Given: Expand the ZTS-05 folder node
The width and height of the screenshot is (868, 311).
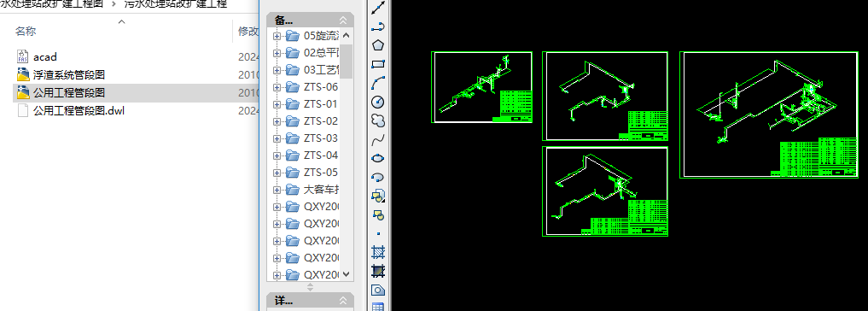Looking at the screenshot, I should 277,173.
